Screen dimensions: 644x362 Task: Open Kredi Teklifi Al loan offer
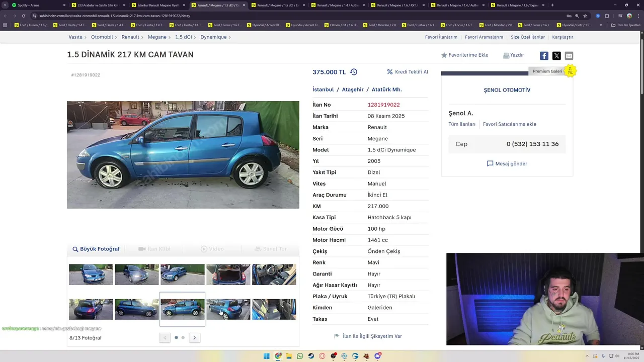[408, 72]
